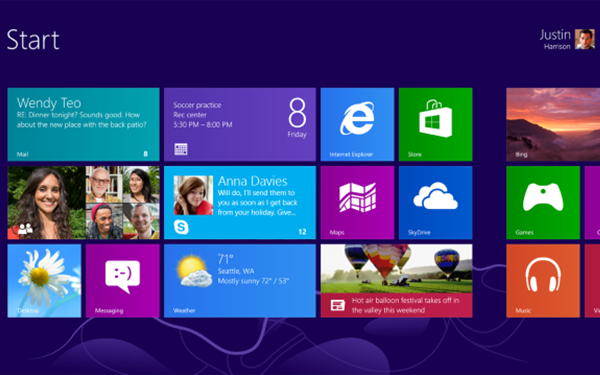
Task: Click the 71° temperature reading
Action: (x=225, y=259)
